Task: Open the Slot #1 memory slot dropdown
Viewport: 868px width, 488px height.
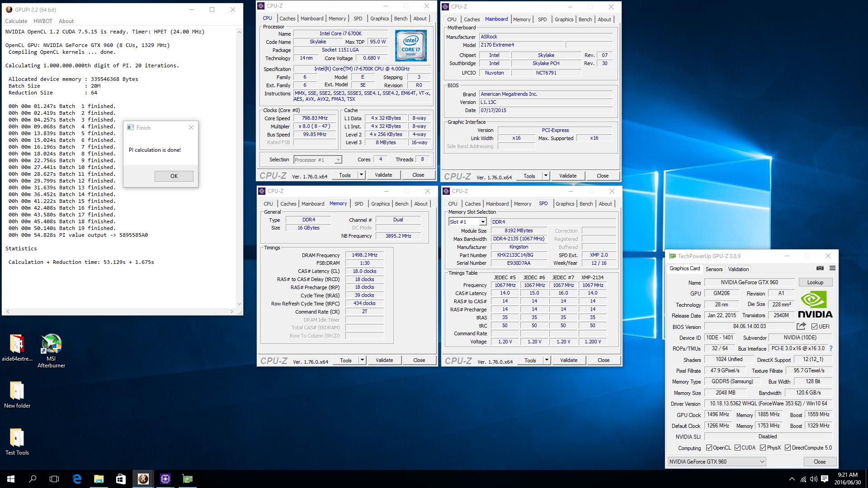Action: [x=467, y=221]
